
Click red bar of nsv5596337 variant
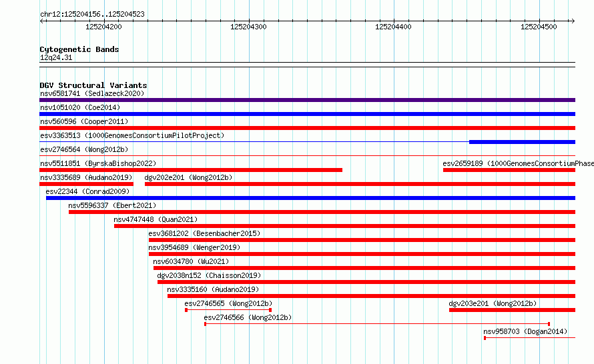tap(322, 212)
